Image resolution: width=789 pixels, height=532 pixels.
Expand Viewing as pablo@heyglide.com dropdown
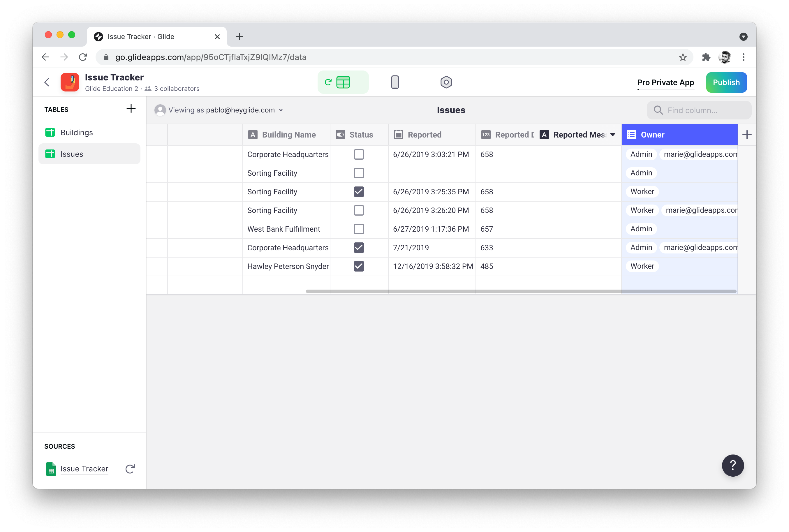click(281, 110)
